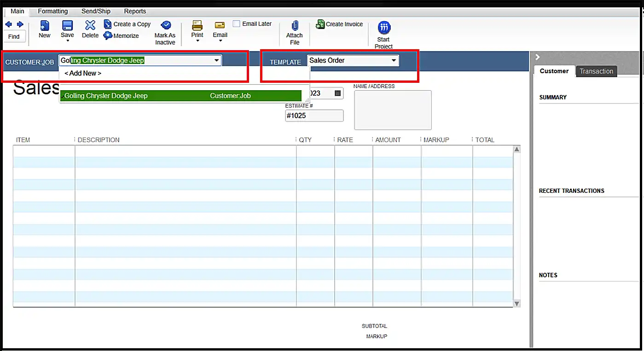Memorize this transaction
The width and height of the screenshot is (644, 351).
point(122,35)
